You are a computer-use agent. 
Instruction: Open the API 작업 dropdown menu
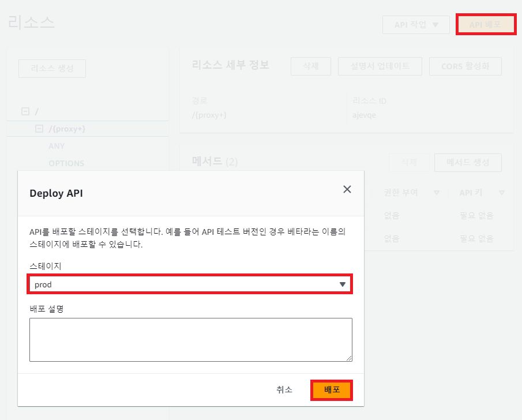(416, 25)
